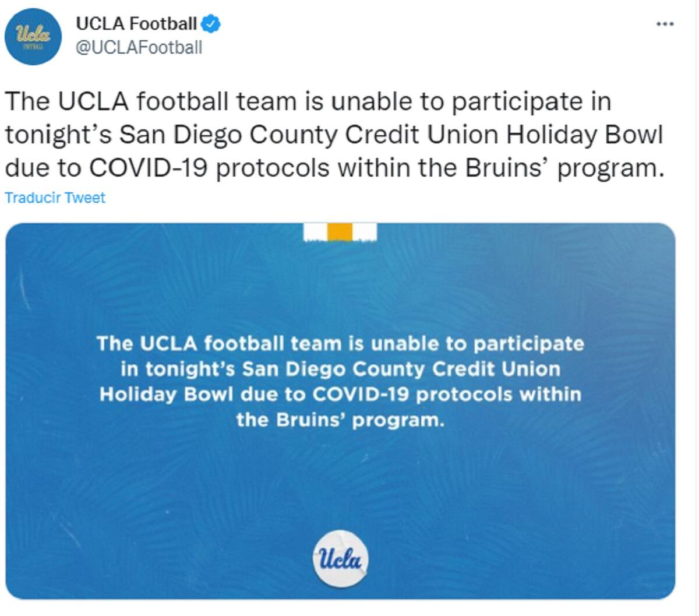This screenshot has height=616, width=699.
Task: Click the Traducir Tweet link
Action: click(55, 198)
